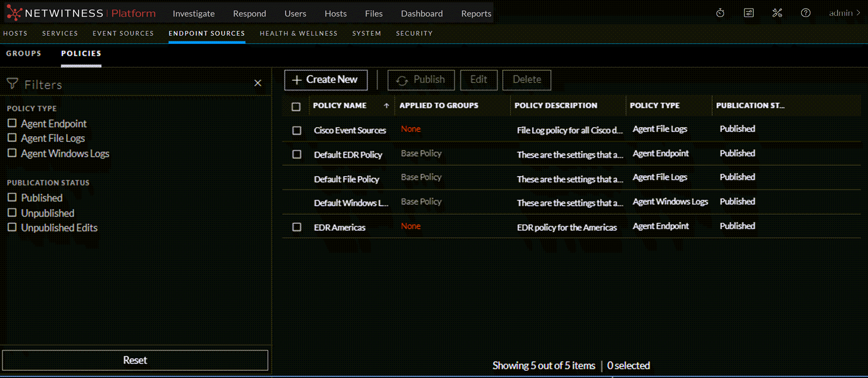Click the Filters funnel icon

tap(12, 84)
